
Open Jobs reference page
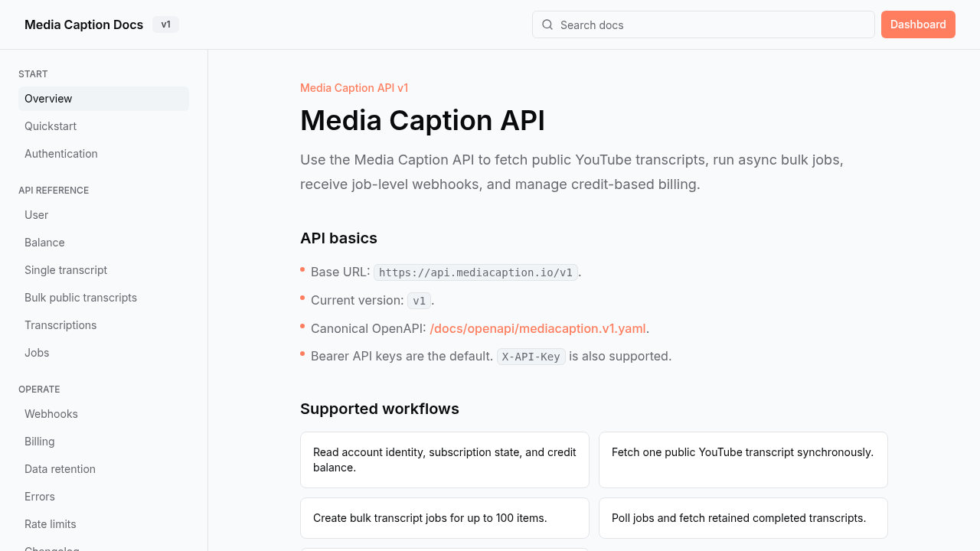coord(103,353)
